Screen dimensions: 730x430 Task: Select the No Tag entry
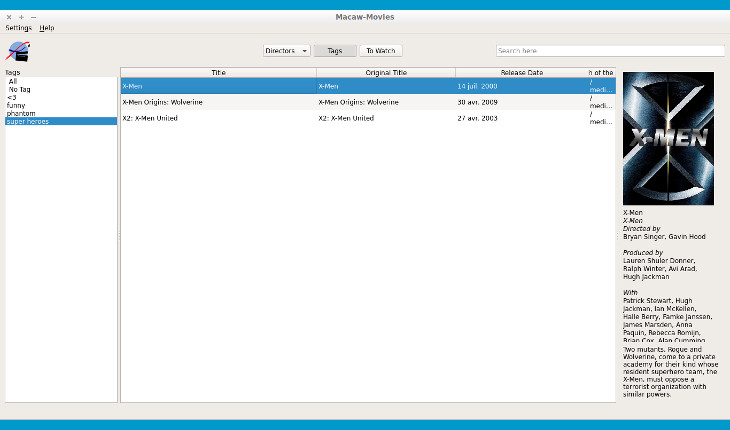click(61, 89)
